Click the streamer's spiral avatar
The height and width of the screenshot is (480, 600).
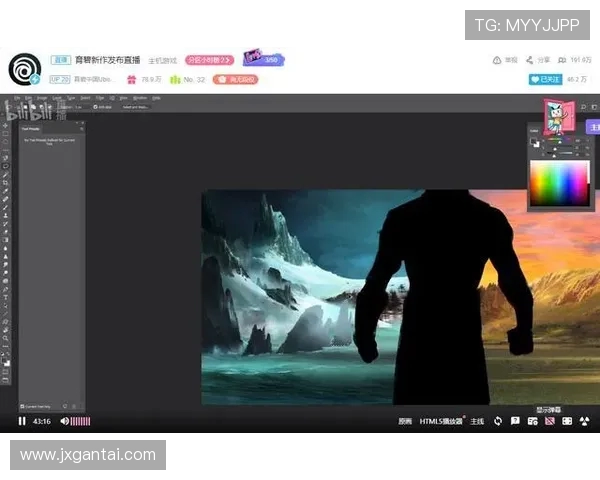pos(24,70)
